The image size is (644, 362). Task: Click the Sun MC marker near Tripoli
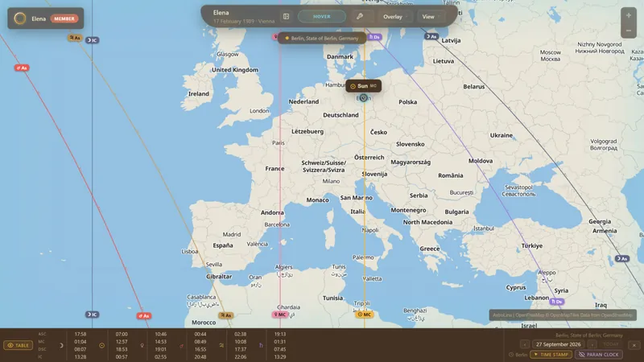[365, 315]
